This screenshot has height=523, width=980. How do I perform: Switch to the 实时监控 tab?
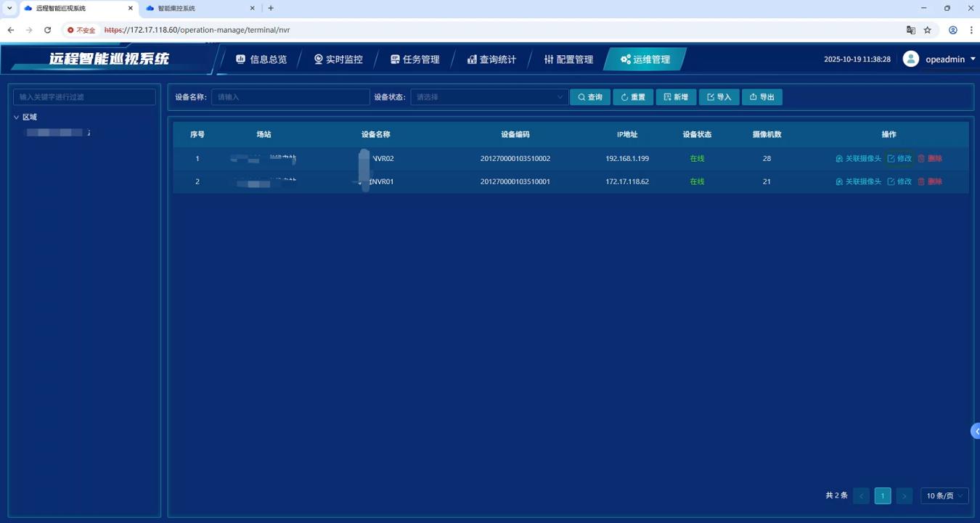338,59
